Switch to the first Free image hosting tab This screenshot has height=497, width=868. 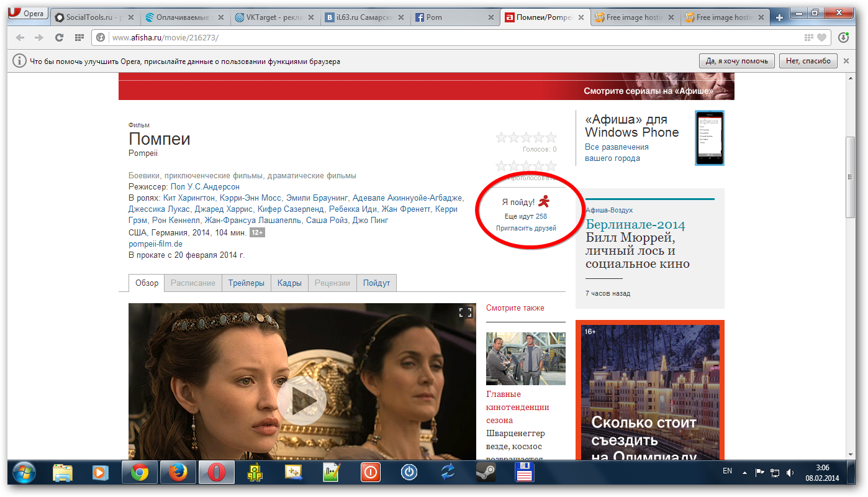tap(635, 17)
